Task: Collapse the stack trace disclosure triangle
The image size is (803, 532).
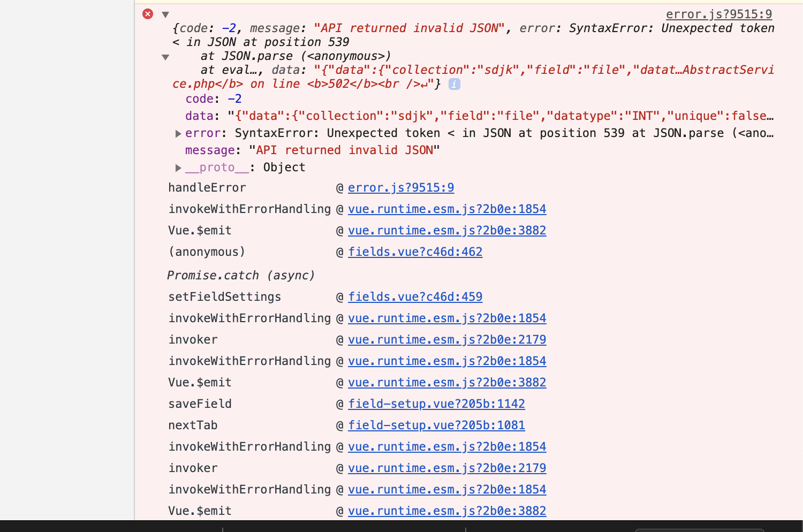Action: pos(165,57)
